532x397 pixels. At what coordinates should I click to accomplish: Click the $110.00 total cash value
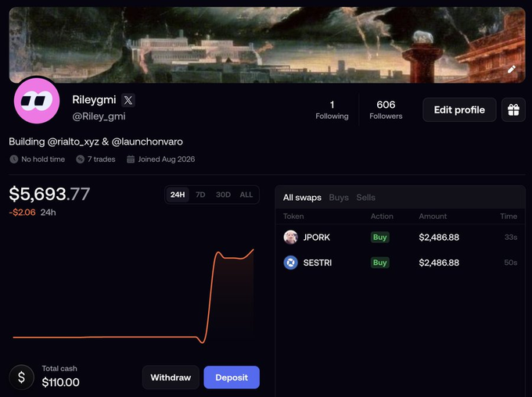click(x=61, y=382)
